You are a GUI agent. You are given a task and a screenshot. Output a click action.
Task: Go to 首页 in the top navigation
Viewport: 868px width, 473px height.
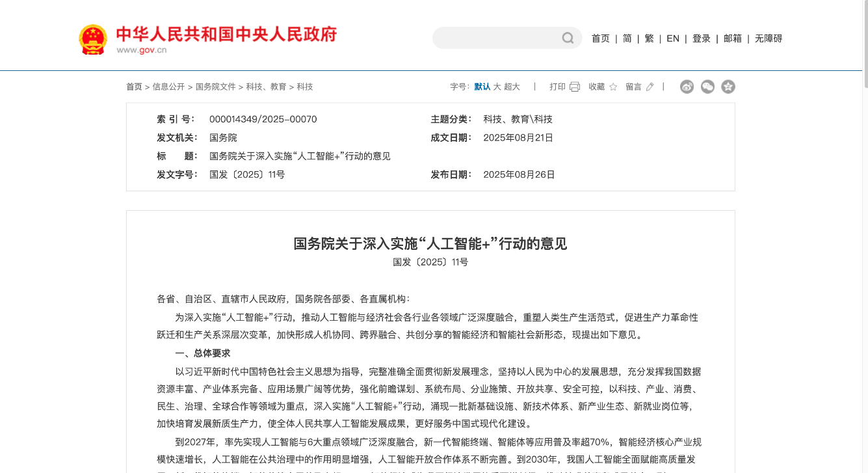pos(600,38)
